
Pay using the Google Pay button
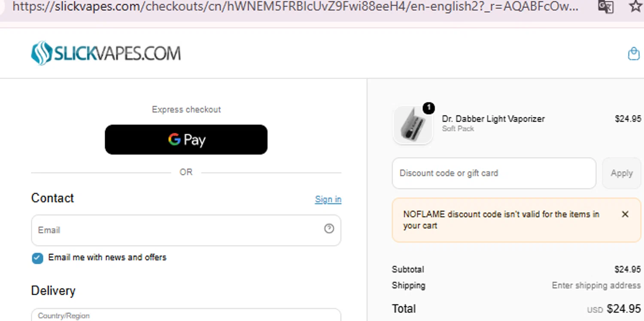[186, 140]
